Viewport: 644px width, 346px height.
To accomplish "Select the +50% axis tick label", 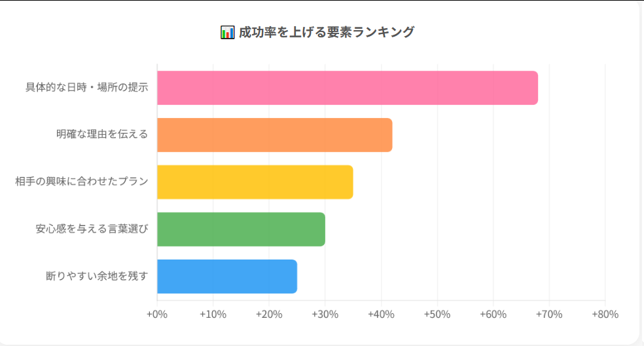I will click(x=437, y=314).
